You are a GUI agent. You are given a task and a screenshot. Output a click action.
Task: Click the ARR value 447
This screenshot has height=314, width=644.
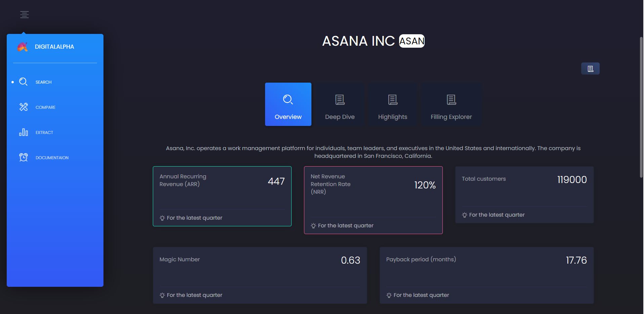pyautogui.click(x=276, y=181)
